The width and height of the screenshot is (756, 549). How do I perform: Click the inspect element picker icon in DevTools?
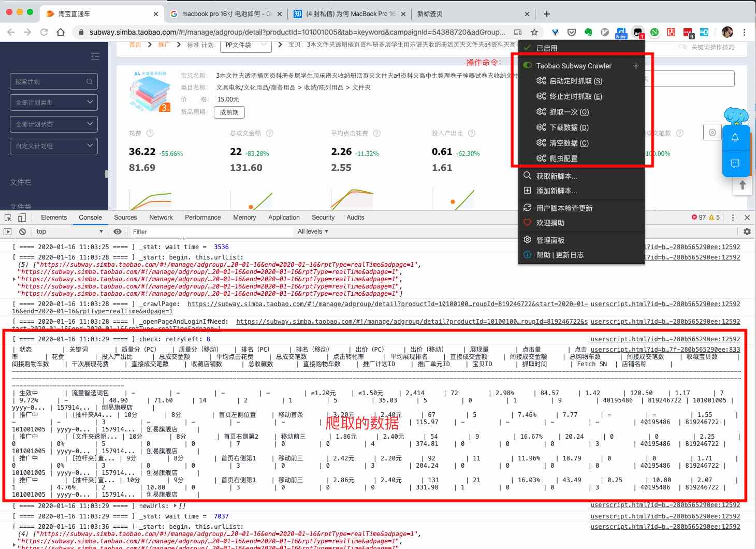8,218
